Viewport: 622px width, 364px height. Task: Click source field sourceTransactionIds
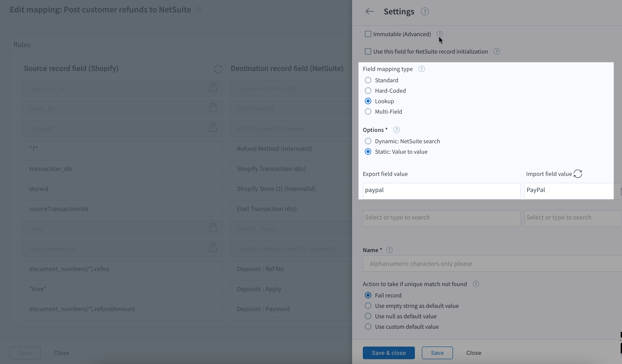click(122, 209)
